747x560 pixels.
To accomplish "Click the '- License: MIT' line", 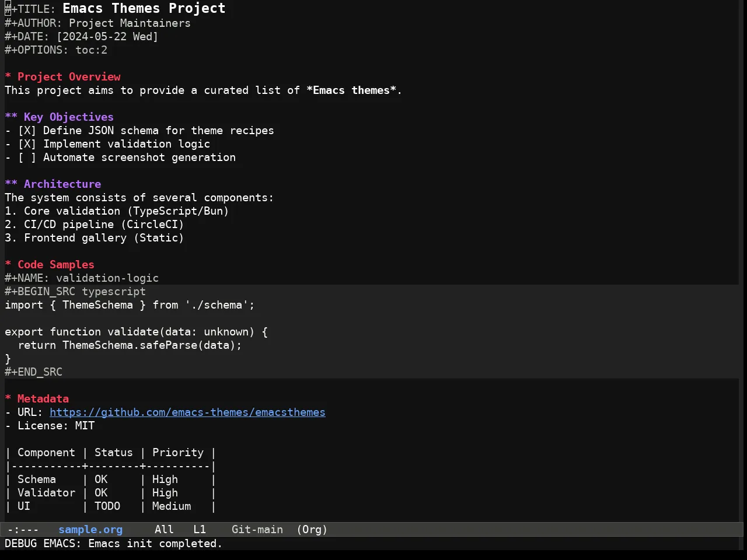I will pos(50,426).
